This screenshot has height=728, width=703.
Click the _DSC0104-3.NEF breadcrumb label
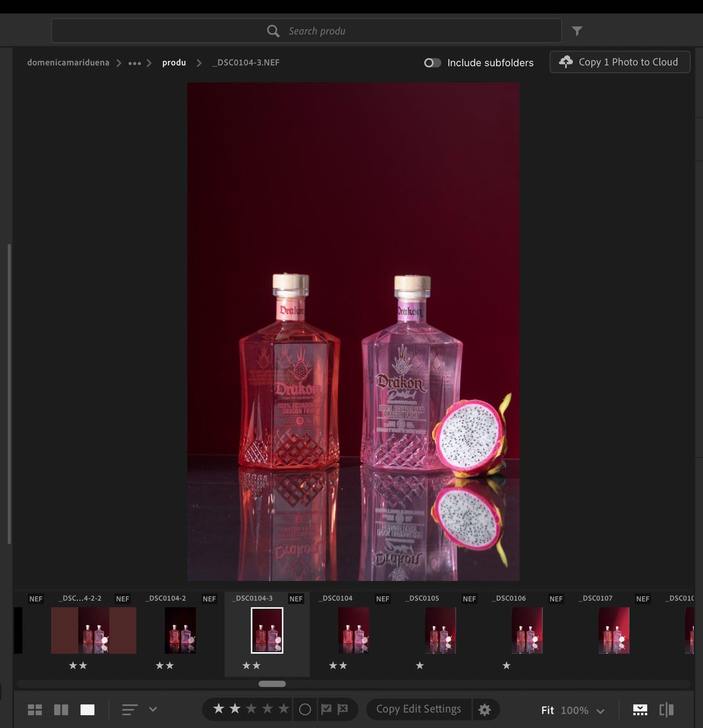(x=246, y=63)
